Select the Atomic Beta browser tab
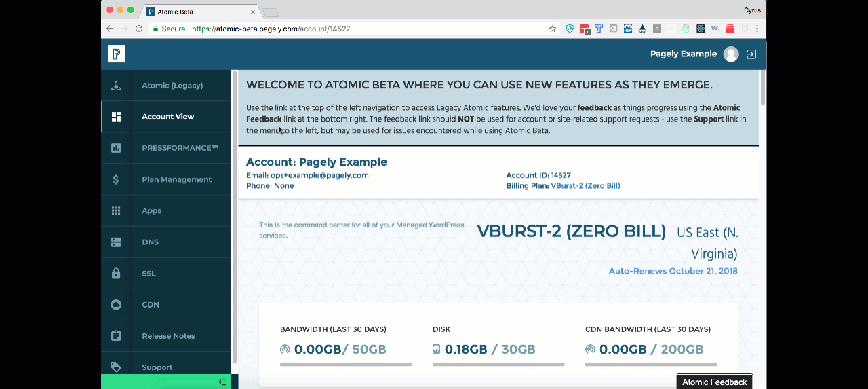 click(201, 12)
